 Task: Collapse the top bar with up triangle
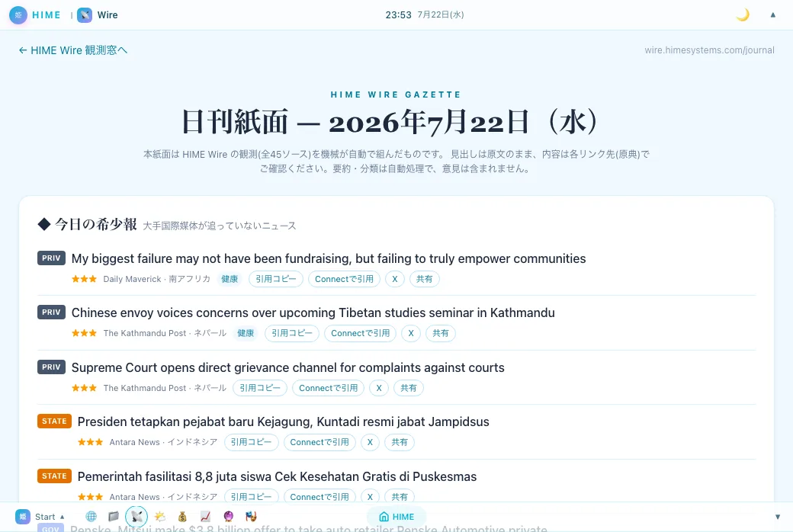point(772,15)
